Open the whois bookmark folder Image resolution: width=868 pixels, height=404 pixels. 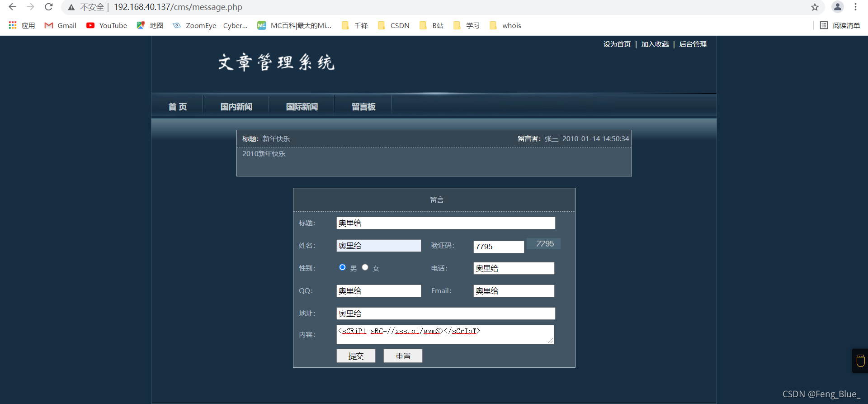click(505, 25)
